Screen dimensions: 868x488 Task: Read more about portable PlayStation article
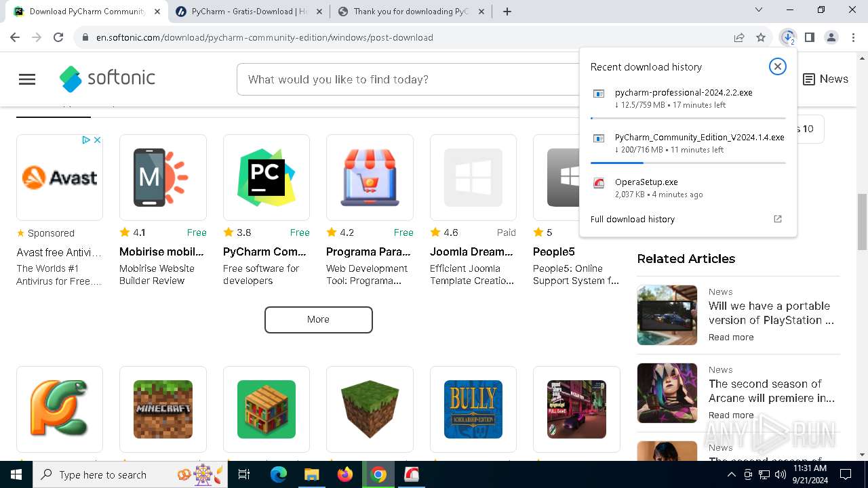(x=731, y=337)
